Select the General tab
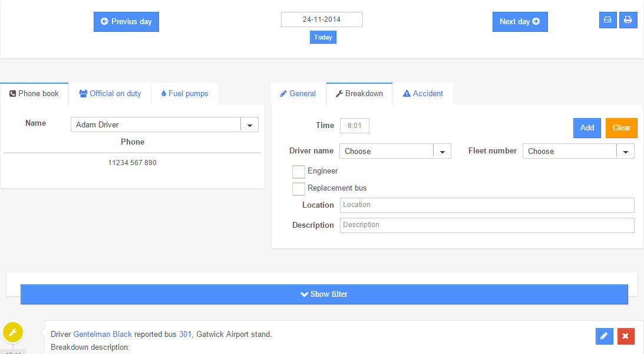This screenshot has width=644, height=354. [298, 94]
